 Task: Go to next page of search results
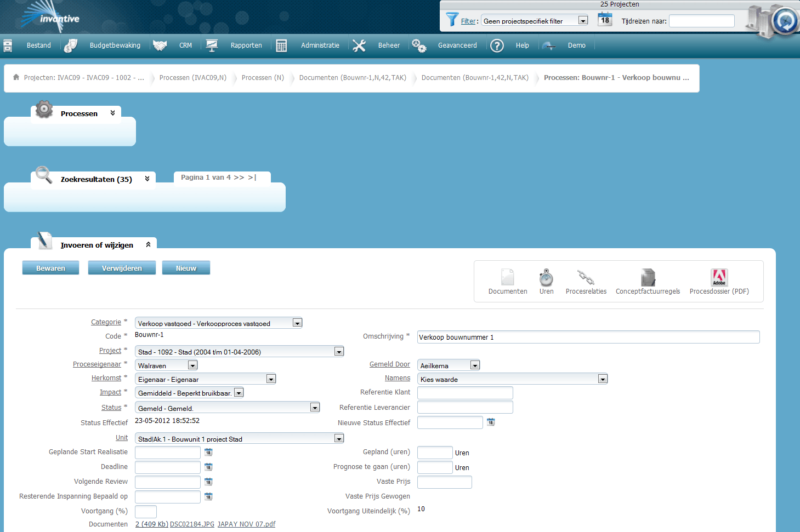pyautogui.click(x=239, y=178)
